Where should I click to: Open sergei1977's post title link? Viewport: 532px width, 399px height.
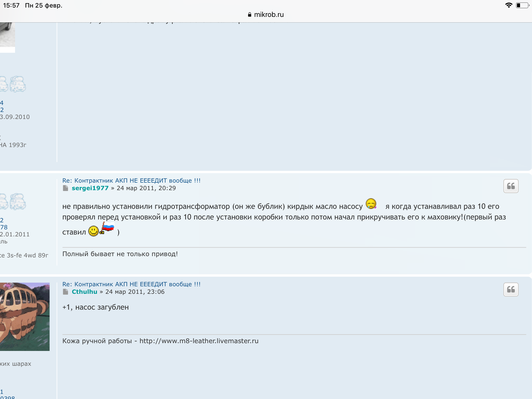coord(131,181)
